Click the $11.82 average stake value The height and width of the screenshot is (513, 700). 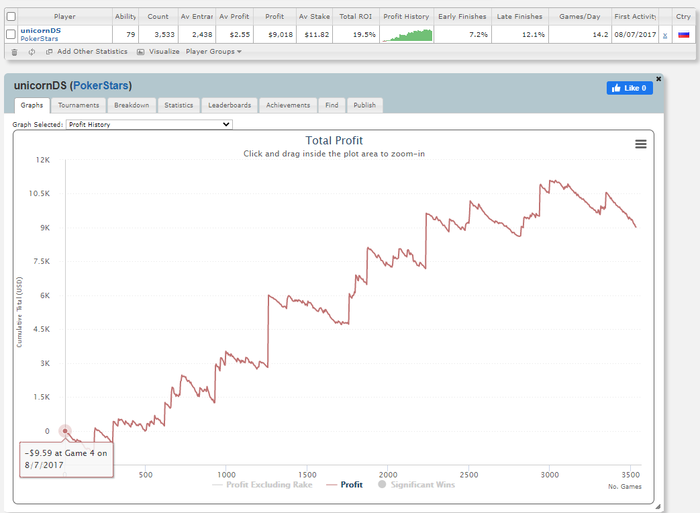pyautogui.click(x=317, y=34)
